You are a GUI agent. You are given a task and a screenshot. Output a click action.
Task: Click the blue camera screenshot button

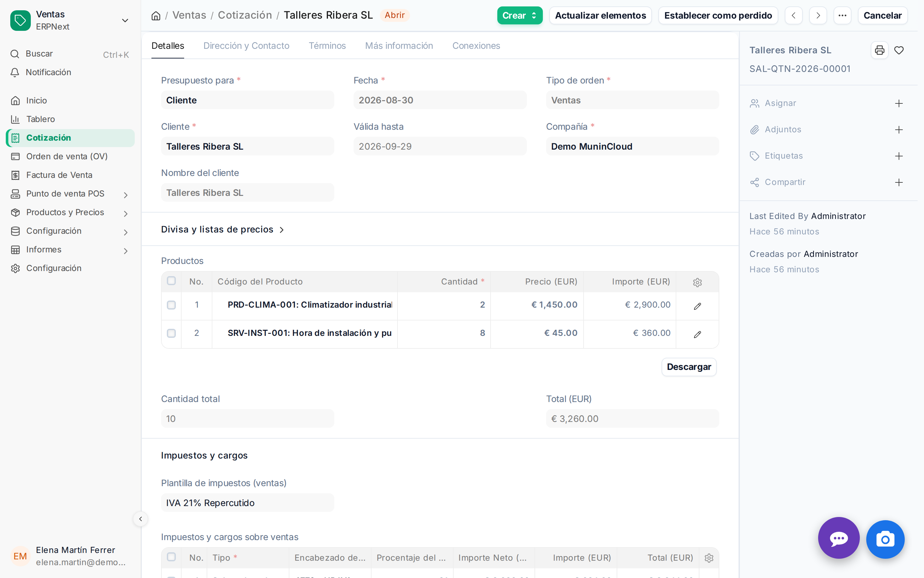[x=885, y=539]
